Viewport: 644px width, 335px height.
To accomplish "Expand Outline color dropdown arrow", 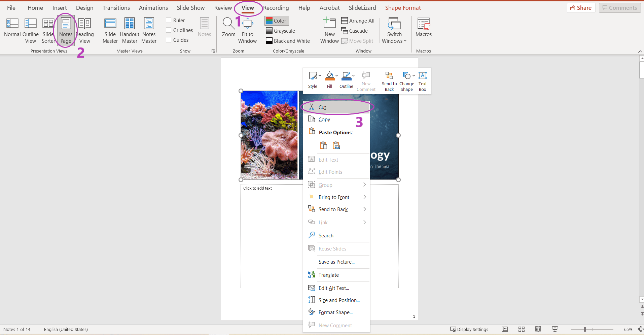I will [354, 76].
